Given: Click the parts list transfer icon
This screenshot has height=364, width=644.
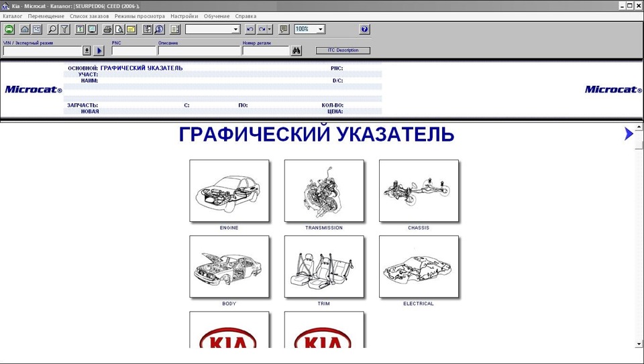Looking at the screenshot, I should (x=148, y=29).
